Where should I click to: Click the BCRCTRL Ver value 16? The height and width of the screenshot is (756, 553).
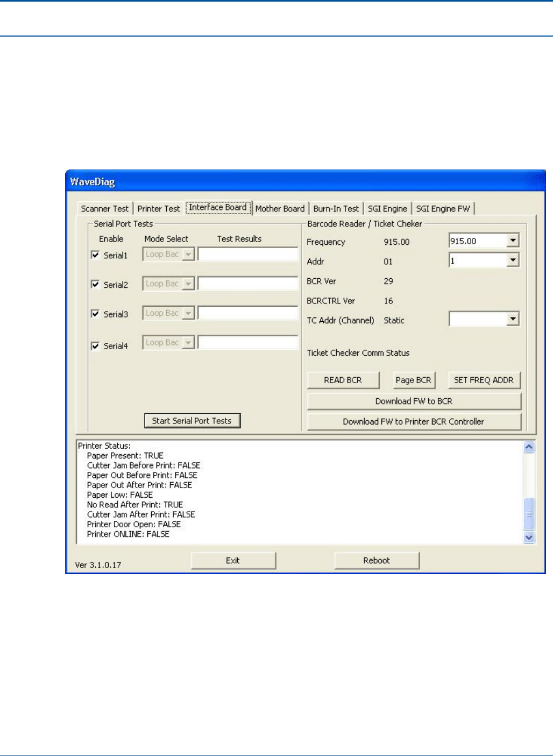(388, 301)
